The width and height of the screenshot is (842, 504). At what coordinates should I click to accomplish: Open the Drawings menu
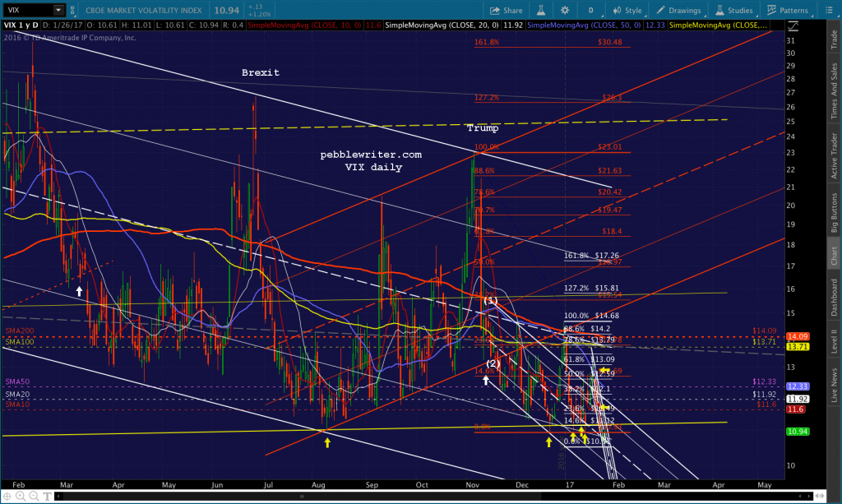(x=684, y=11)
